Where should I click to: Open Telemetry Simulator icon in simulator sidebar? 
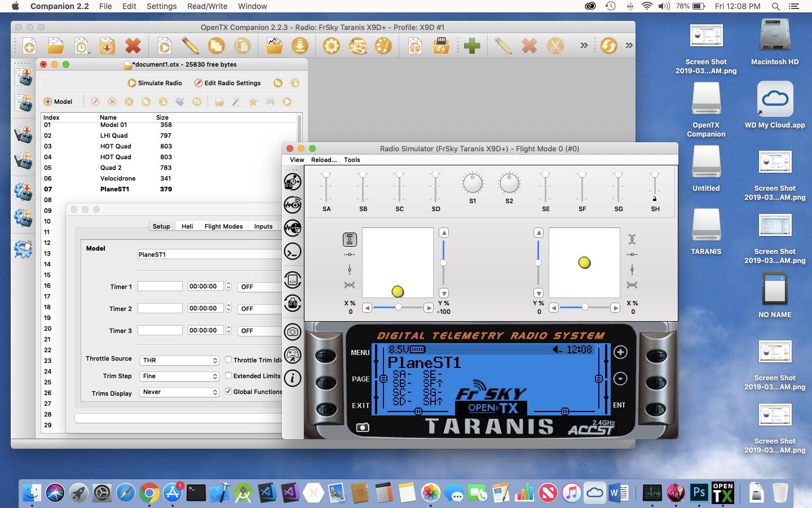293,205
